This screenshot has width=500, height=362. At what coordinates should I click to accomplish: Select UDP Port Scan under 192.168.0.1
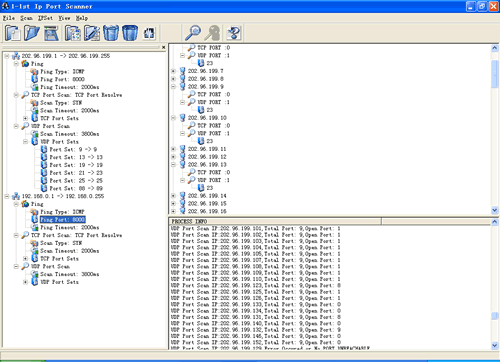pyautogui.click(x=50, y=266)
